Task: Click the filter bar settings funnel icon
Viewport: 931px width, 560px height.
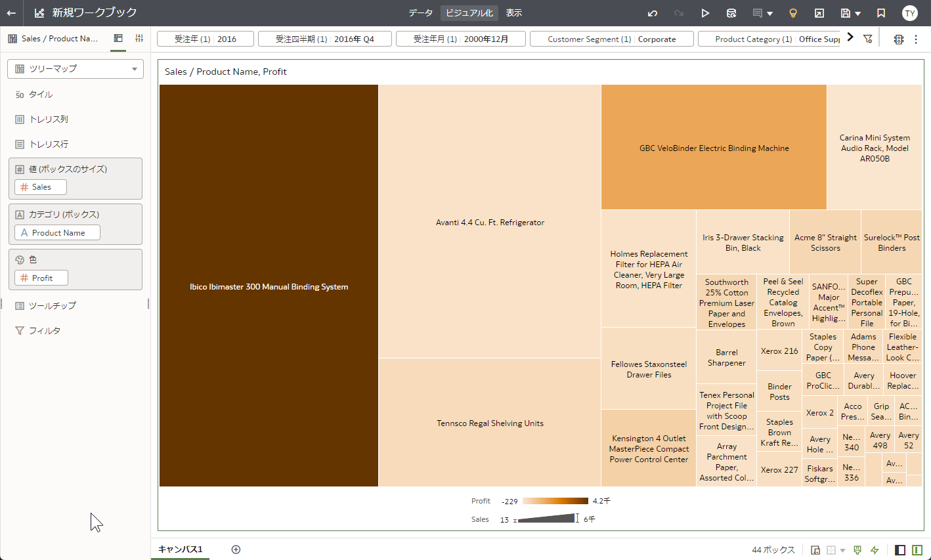Action: tap(868, 39)
